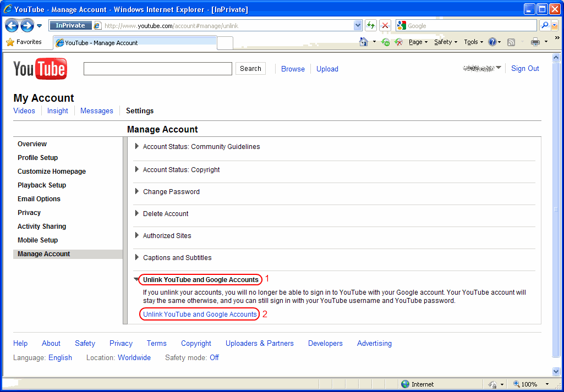Viewport: 564px width, 392px height.
Task: Open the Home icon dropdown arrow
Action: coord(374,42)
